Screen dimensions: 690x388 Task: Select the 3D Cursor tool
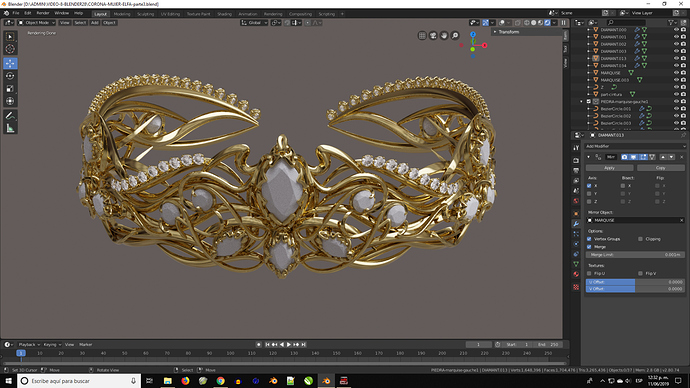click(10, 49)
